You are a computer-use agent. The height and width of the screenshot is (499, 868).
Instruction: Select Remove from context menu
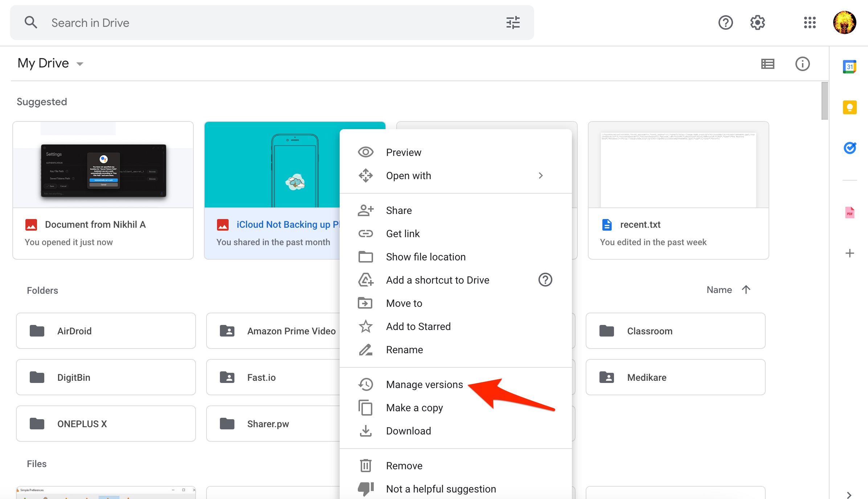(404, 466)
